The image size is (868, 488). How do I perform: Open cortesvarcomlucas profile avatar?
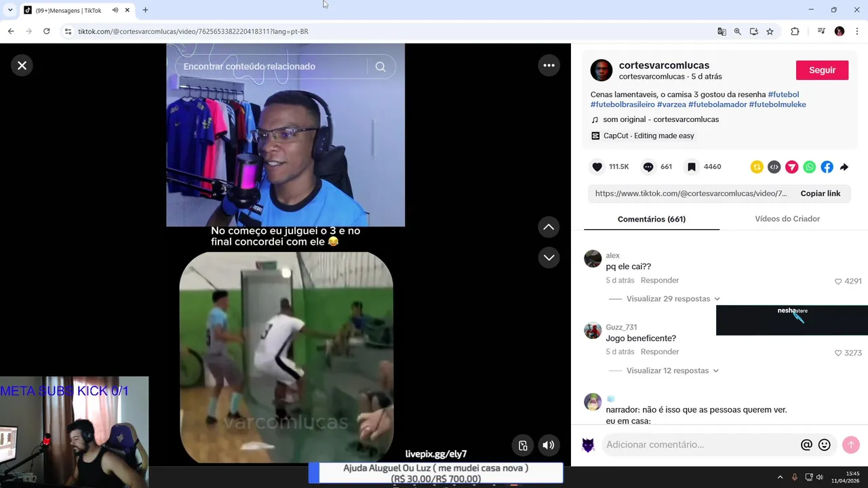(601, 70)
